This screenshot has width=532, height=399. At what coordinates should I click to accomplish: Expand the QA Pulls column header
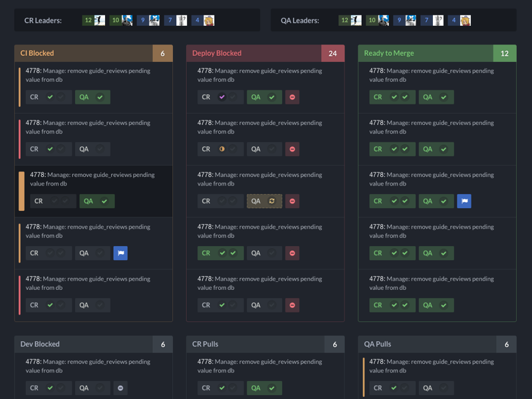coord(437,344)
